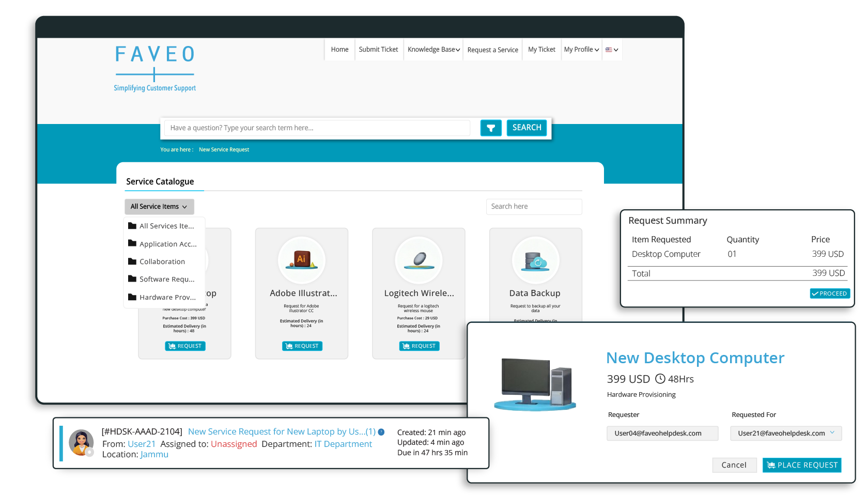Click the FAVEO logo
The width and height of the screenshot is (868, 496).
pos(154,68)
